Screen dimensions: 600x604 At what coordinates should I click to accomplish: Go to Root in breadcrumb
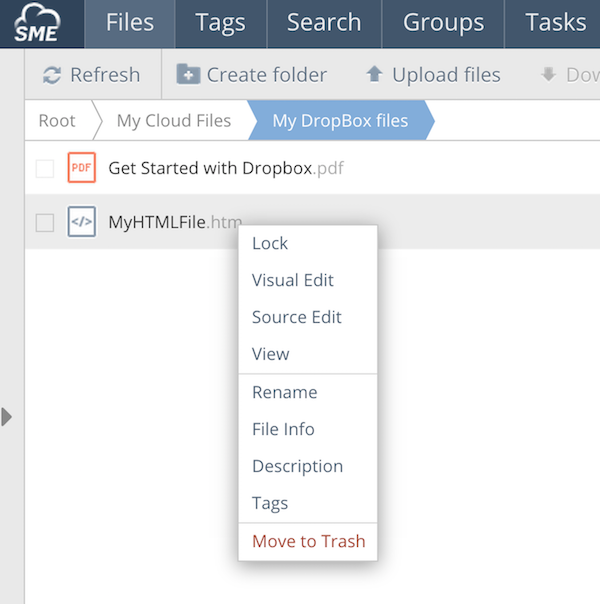[x=57, y=121]
